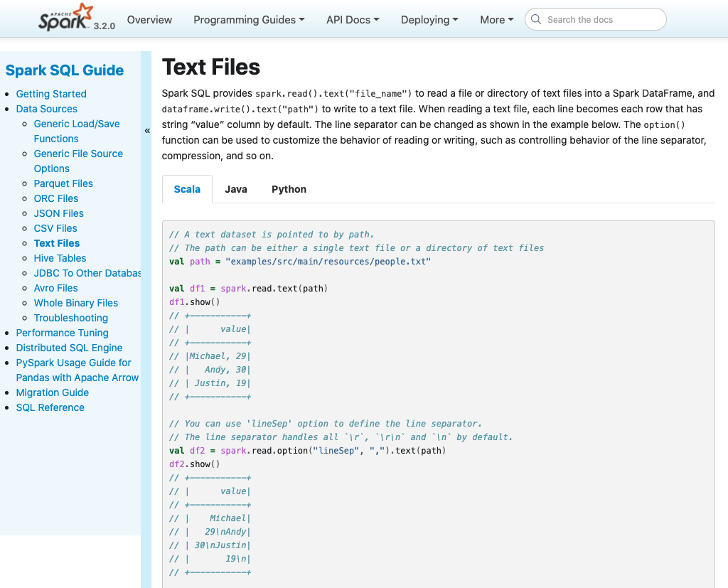Collapse the sidebar with the « arrow
The height and width of the screenshot is (588, 728).
[147, 131]
